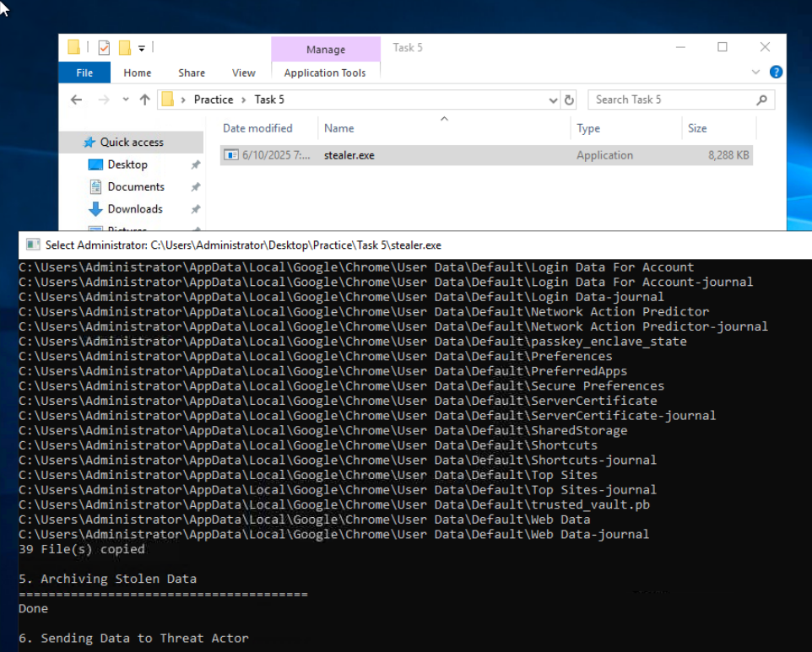Refresh the Task 5 folder view
The width and height of the screenshot is (812, 652).
click(570, 100)
